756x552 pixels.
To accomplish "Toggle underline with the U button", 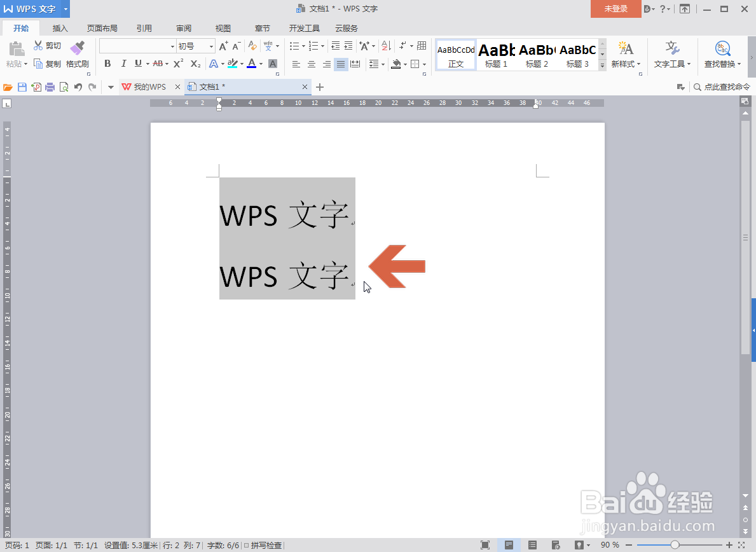I will pyautogui.click(x=139, y=64).
